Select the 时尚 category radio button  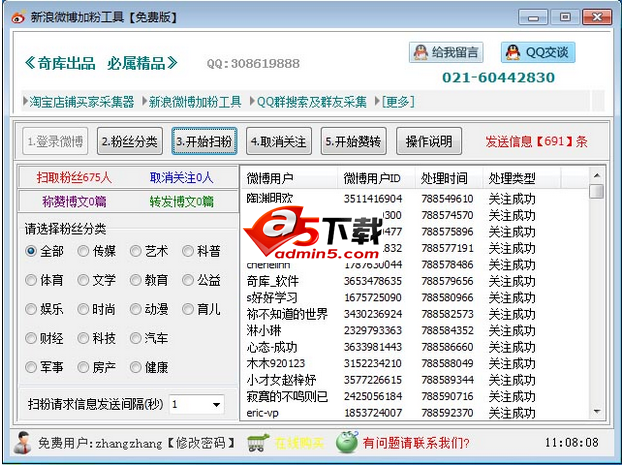click(83, 309)
